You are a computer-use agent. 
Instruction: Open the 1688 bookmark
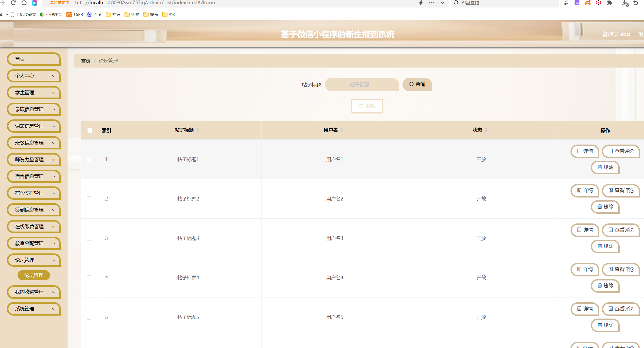pyautogui.click(x=75, y=14)
